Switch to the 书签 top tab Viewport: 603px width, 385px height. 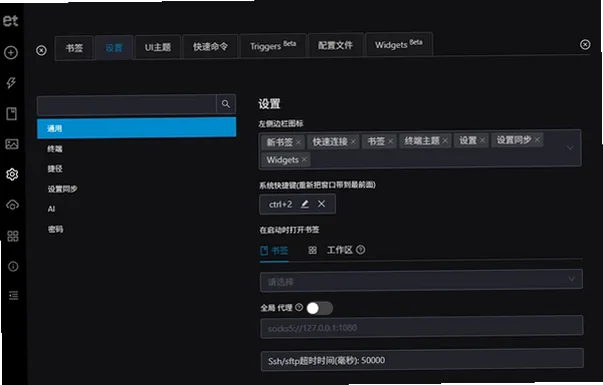point(74,48)
